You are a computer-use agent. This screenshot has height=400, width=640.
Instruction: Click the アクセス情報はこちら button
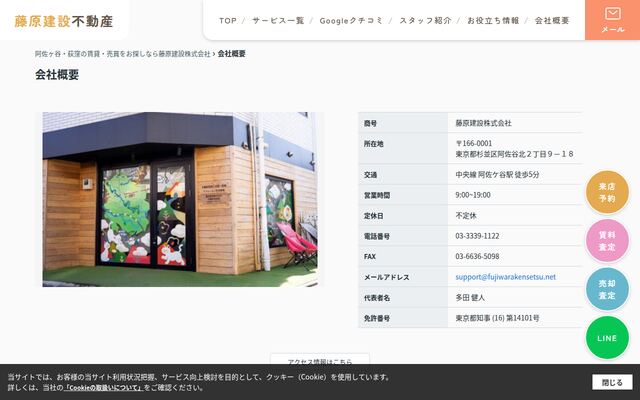320,359
